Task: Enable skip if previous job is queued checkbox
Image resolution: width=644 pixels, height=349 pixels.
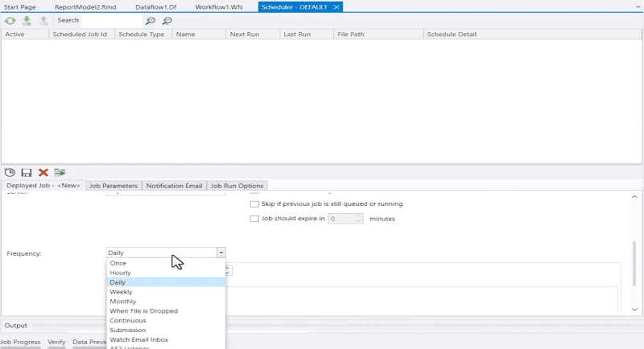Action: pos(254,204)
